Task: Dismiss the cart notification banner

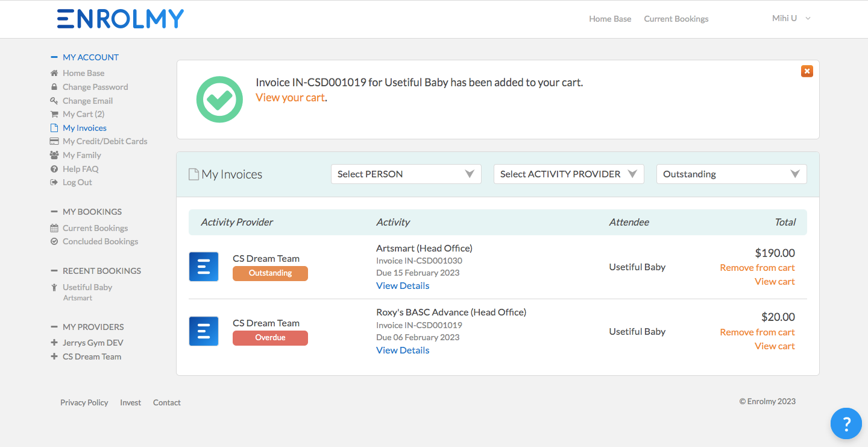Action: click(807, 71)
